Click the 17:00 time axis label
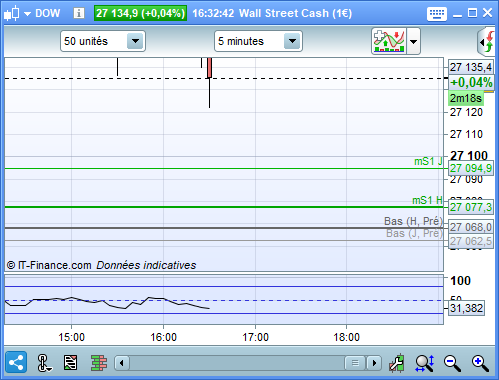The image size is (499, 380). (x=255, y=337)
